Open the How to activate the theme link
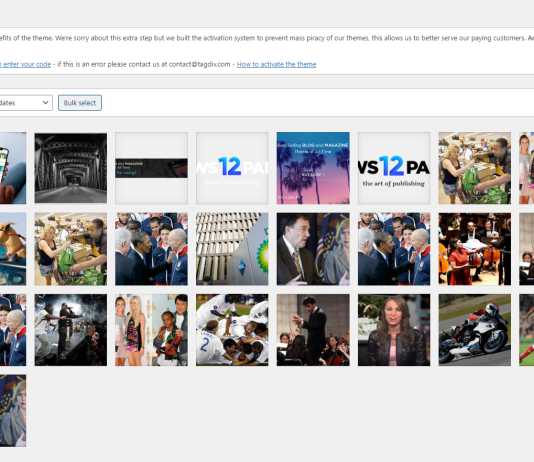Viewport: 534px width, 462px height. click(276, 64)
